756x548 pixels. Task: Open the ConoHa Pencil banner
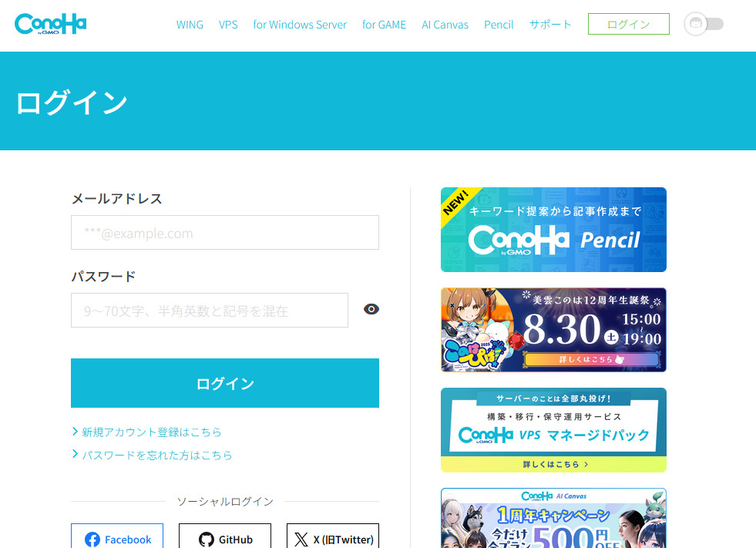(x=553, y=230)
